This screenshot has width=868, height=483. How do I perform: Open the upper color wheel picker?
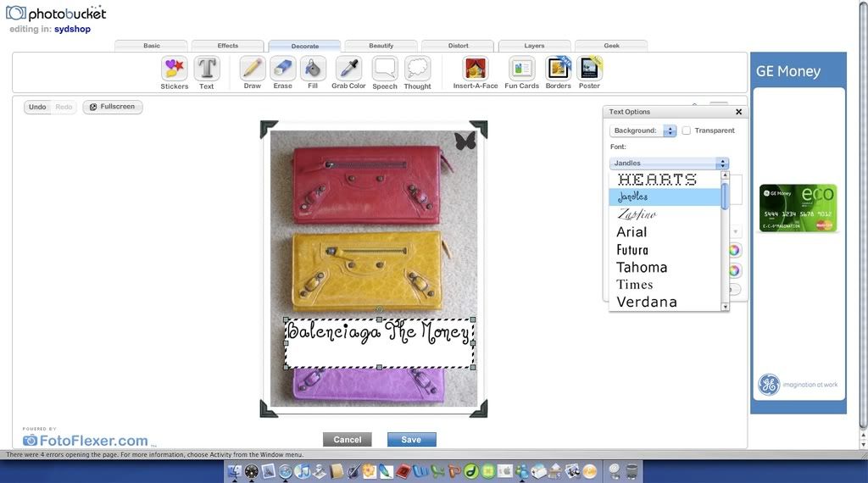[735, 250]
